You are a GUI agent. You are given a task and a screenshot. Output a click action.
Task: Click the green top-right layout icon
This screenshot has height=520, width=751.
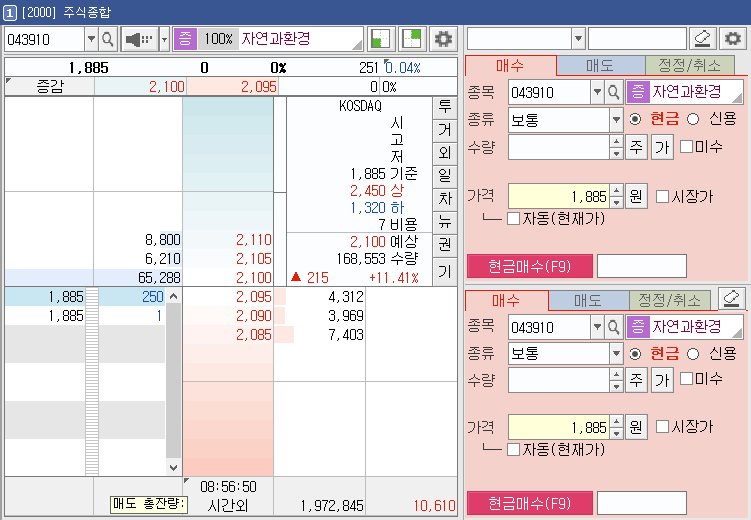[x=412, y=39]
